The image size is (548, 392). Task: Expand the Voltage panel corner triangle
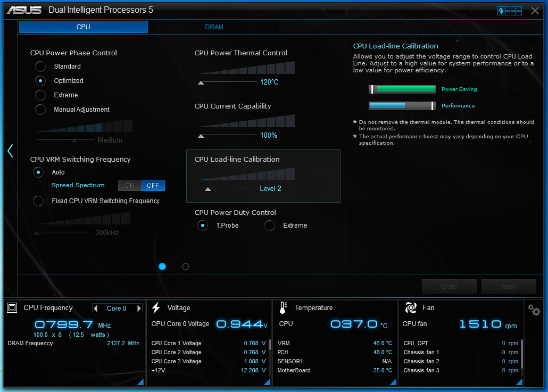tap(268, 382)
